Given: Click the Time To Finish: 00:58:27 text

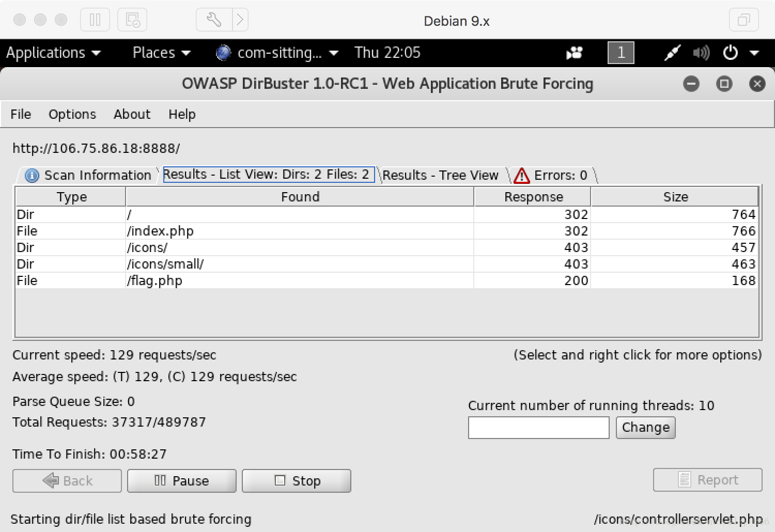Looking at the screenshot, I should 89,455.
